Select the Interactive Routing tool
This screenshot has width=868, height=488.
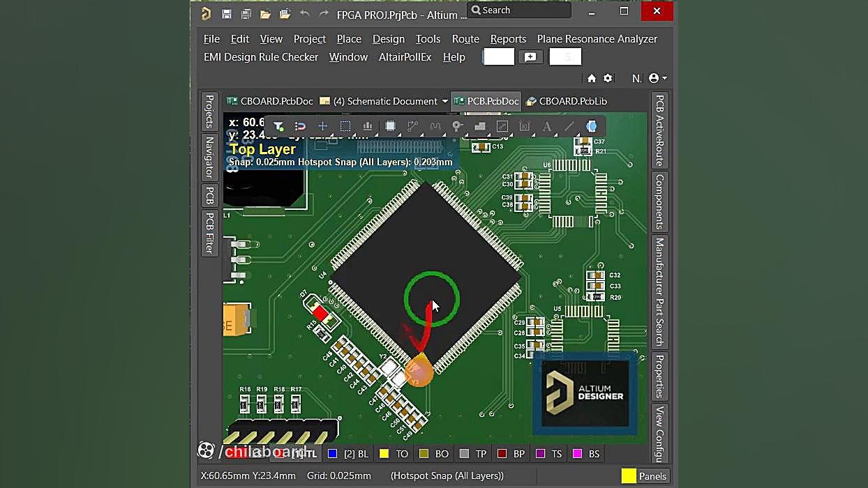point(412,126)
